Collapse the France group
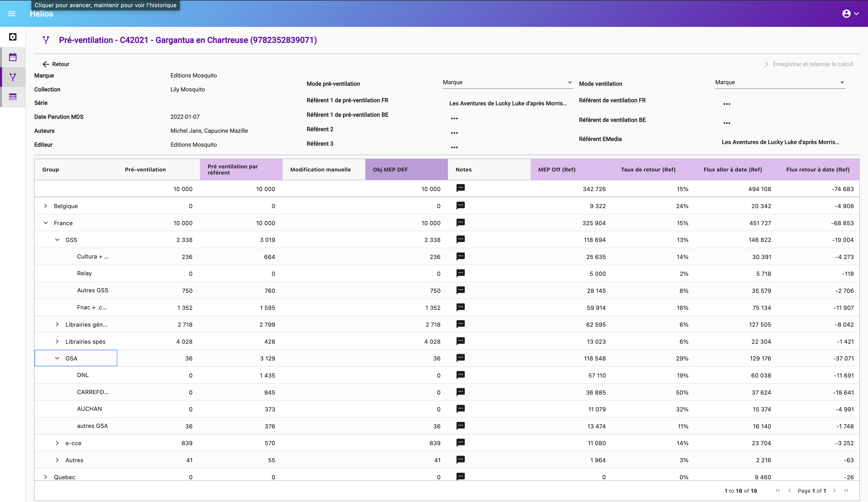The image size is (868, 502). click(x=45, y=223)
